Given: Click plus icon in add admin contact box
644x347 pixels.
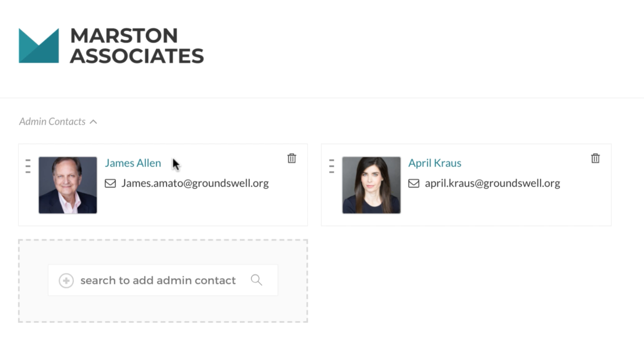Looking at the screenshot, I should click(x=66, y=280).
